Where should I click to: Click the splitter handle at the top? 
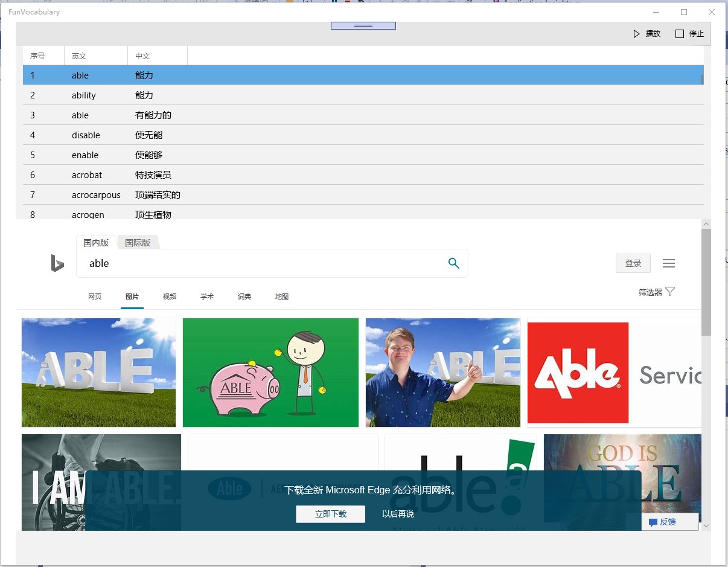(x=363, y=26)
